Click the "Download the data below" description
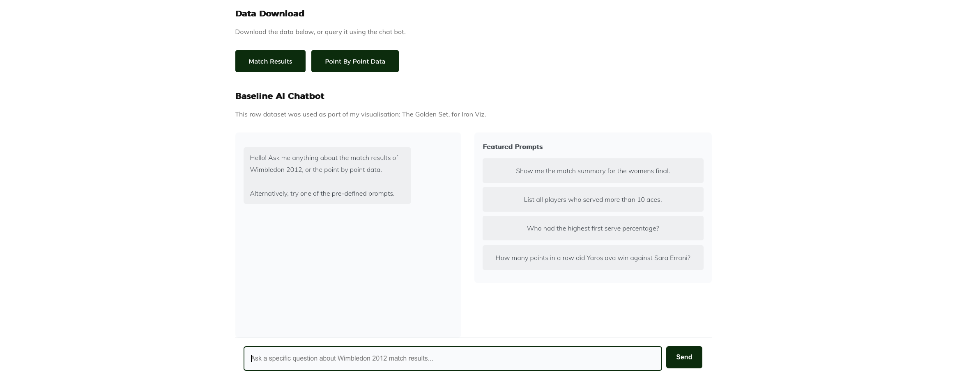This screenshot has width=980, height=386. pyautogui.click(x=274, y=32)
